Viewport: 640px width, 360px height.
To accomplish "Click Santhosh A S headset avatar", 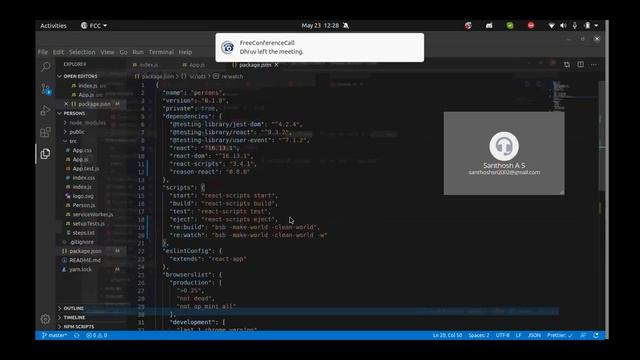I will (x=504, y=146).
